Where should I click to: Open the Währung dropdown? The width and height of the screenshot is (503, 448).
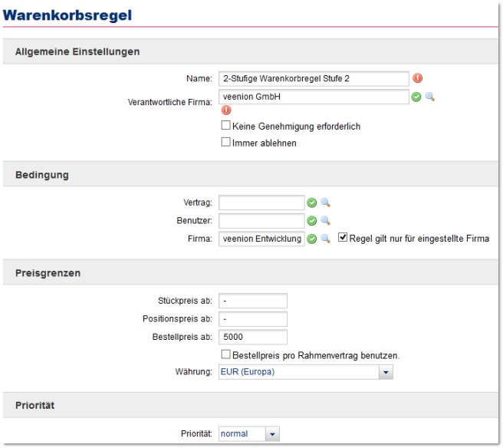tap(386, 372)
